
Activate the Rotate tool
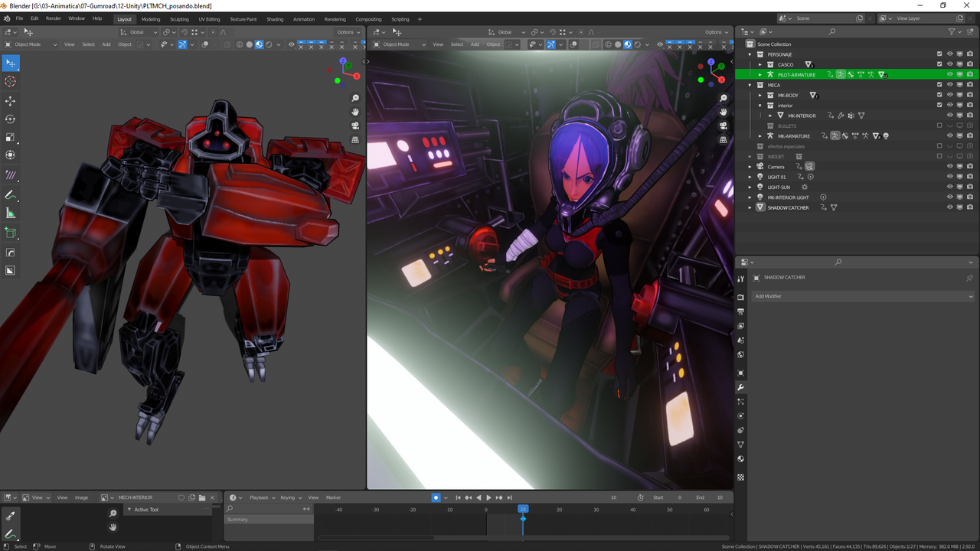tap(11, 119)
